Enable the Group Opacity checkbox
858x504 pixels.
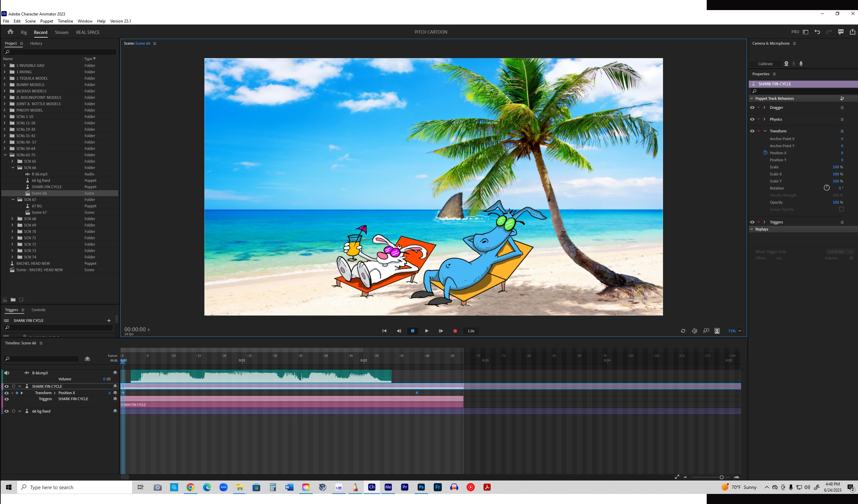(x=841, y=209)
